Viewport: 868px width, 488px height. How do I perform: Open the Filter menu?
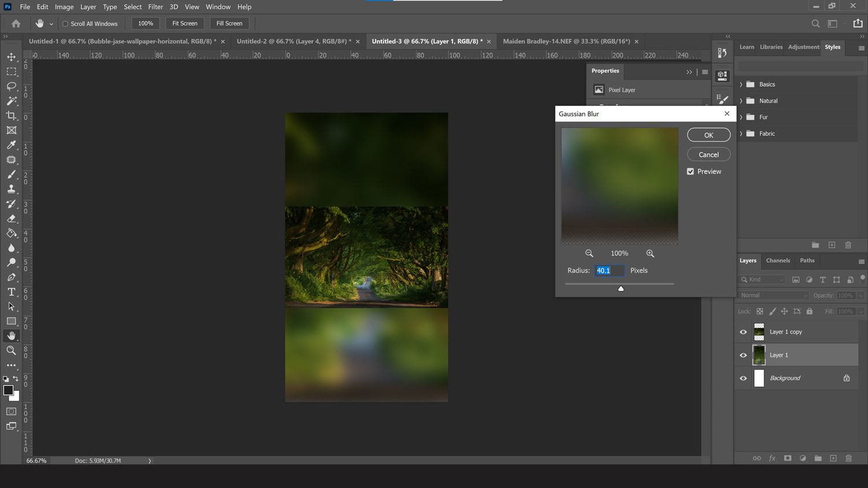(155, 7)
